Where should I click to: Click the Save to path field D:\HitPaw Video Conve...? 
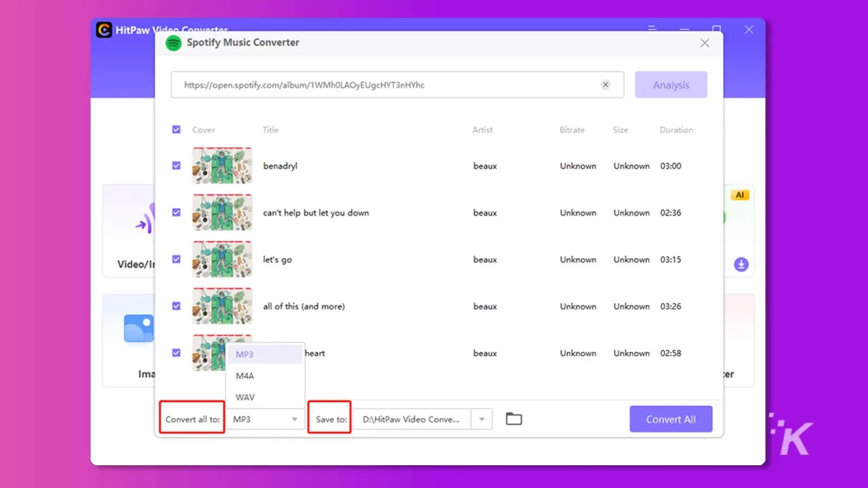[412, 419]
